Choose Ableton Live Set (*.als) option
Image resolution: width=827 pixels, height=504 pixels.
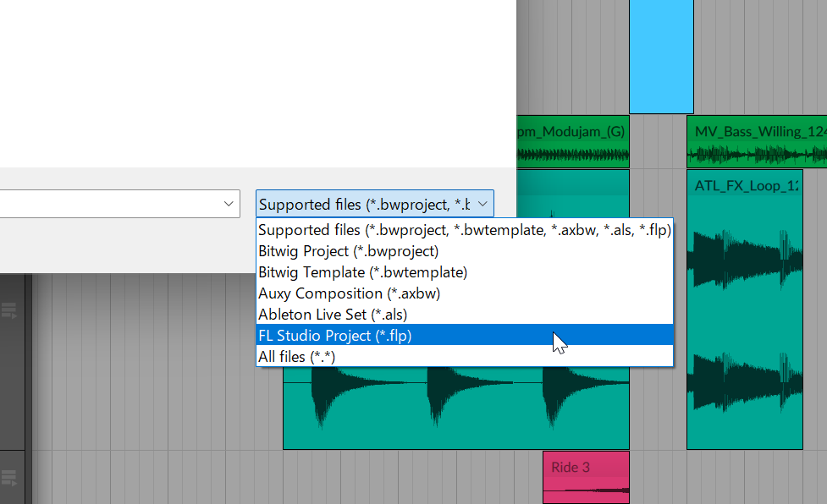[465, 315]
